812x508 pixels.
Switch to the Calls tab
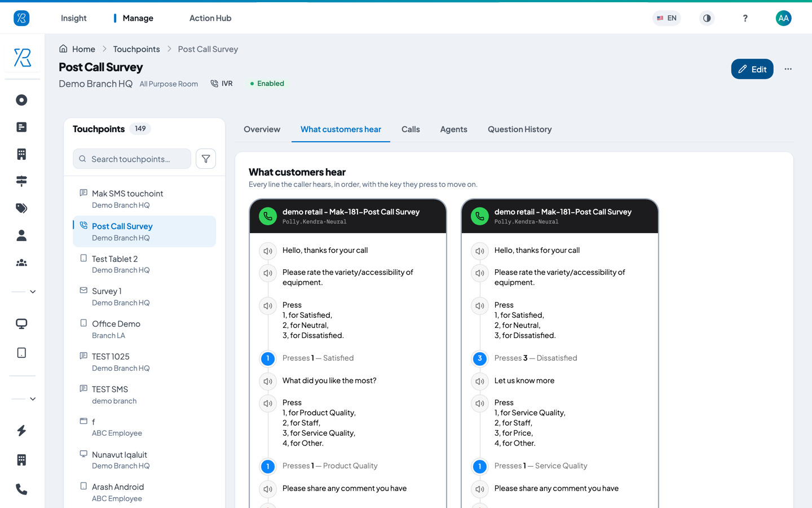tap(411, 129)
